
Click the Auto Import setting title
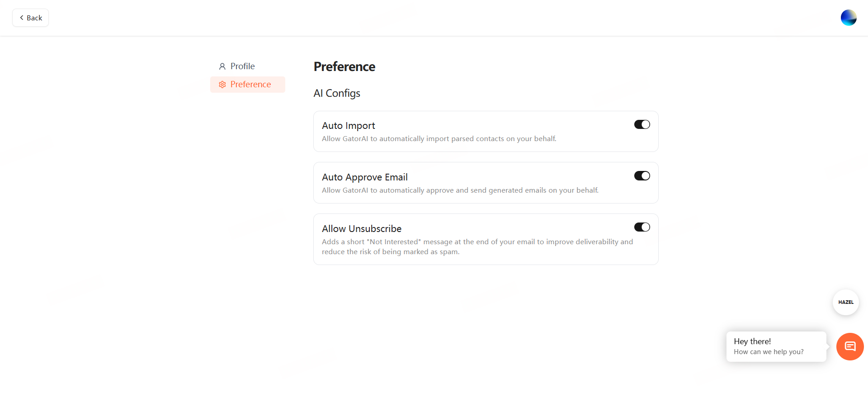point(348,126)
